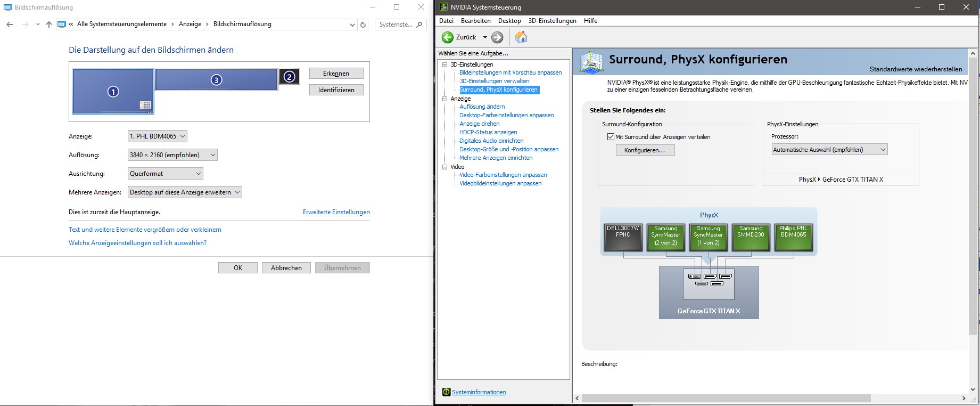The image size is (980, 406).
Task: Click the OK button
Action: [238, 268]
